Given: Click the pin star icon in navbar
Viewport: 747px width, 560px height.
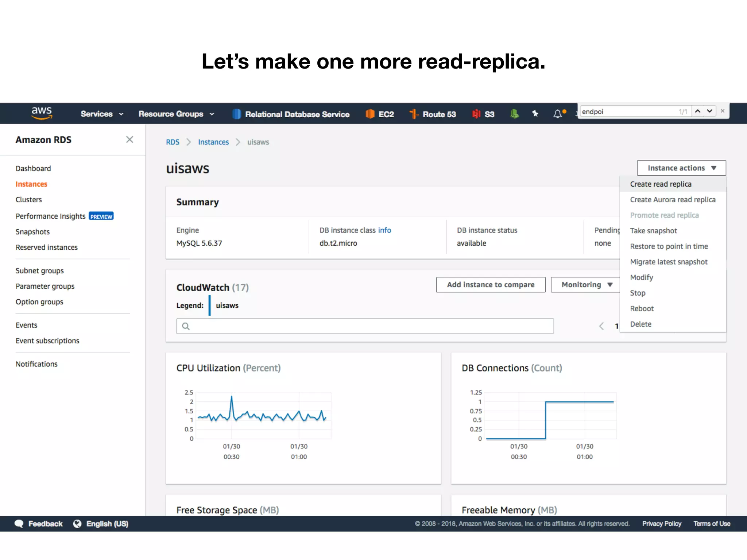Looking at the screenshot, I should [535, 114].
